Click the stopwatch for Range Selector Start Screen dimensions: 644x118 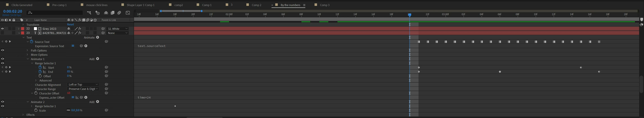click(x=40, y=67)
